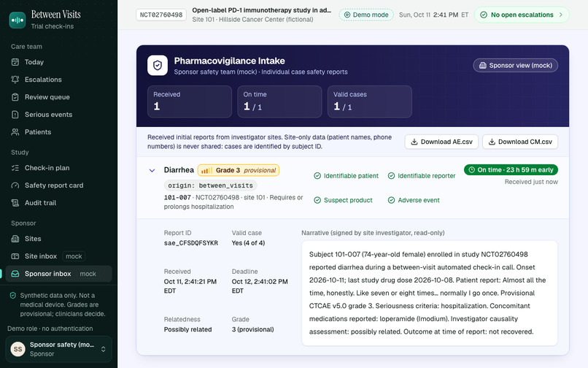Image resolution: width=588 pixels, height=368 pixels.
Task: Click the Possibly related relatedness value
Action: pos(188,329)
